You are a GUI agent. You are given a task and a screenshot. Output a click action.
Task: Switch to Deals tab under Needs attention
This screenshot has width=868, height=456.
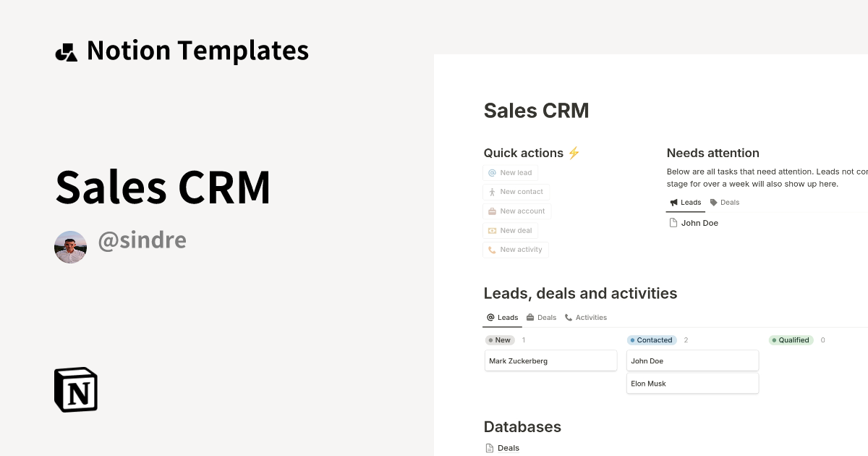[725, 203]
